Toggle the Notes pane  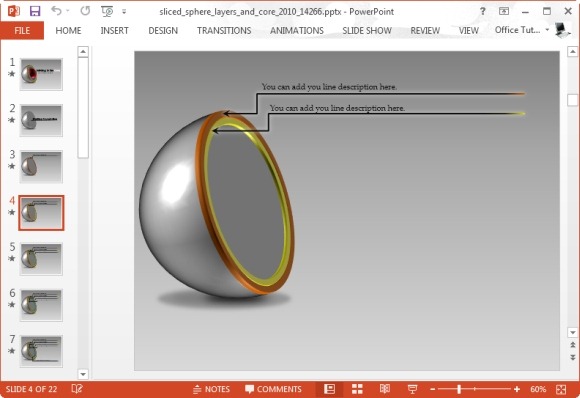coord(212,389)
